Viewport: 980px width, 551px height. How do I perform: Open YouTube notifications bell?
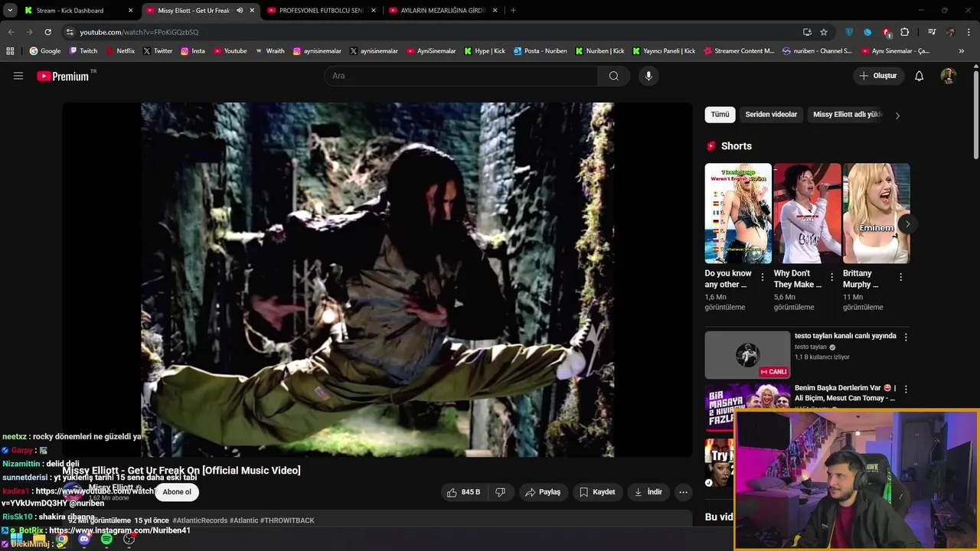(920, 76)
